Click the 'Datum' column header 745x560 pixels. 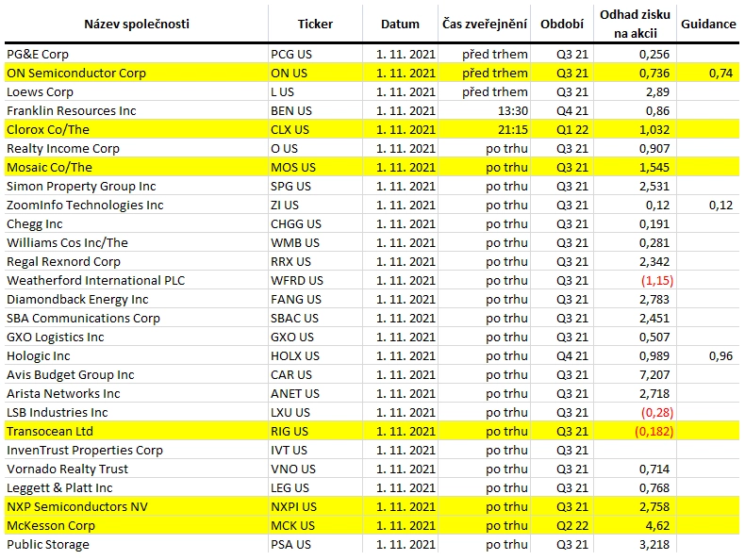click(x=400, y=25)
